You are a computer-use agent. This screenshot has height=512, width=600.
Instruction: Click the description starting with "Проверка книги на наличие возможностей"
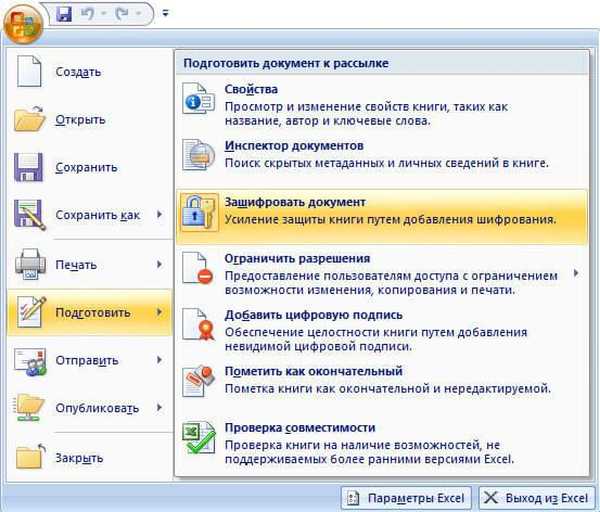point(369,452)
